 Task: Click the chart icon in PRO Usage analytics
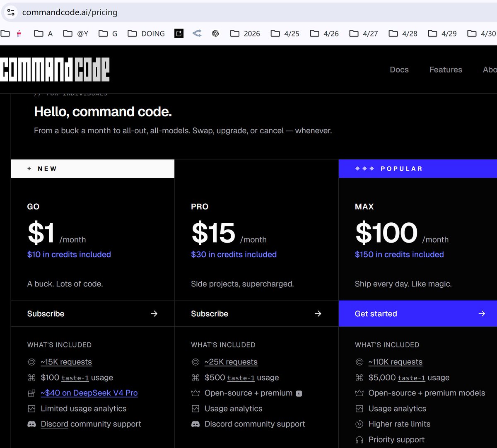195,409
